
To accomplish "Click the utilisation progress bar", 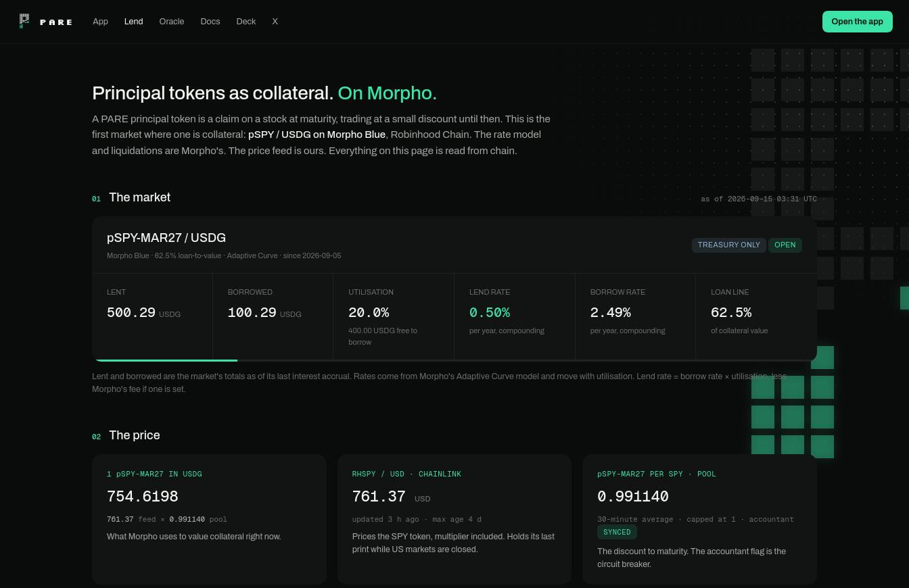I will [x=454, y=360].
